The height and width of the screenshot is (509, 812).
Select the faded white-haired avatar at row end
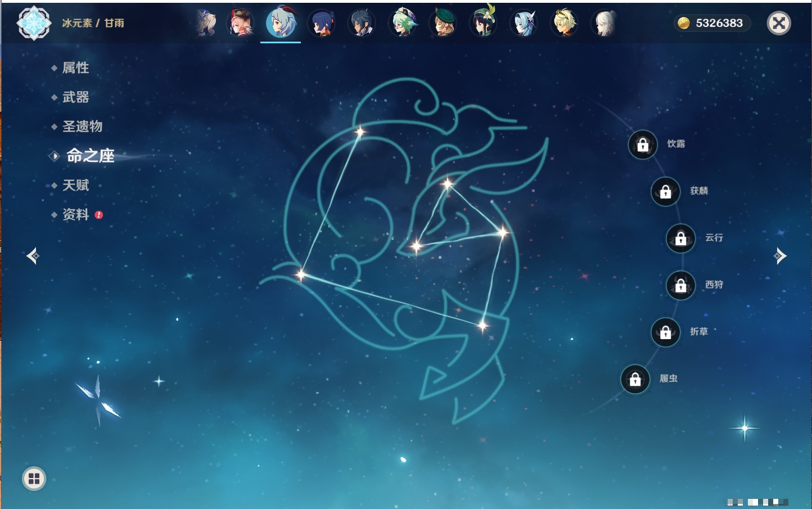pyautogui.click(x=605, y=23)
